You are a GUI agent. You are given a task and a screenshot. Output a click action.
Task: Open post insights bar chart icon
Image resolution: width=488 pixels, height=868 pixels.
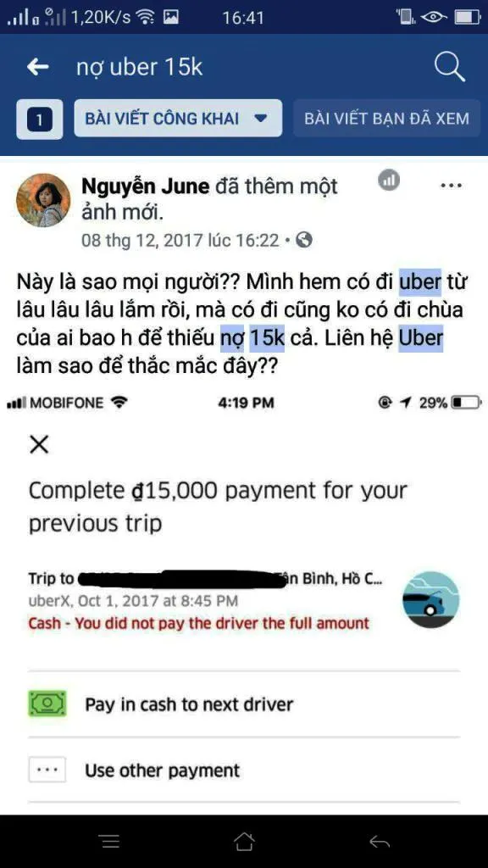coord(389,181)
